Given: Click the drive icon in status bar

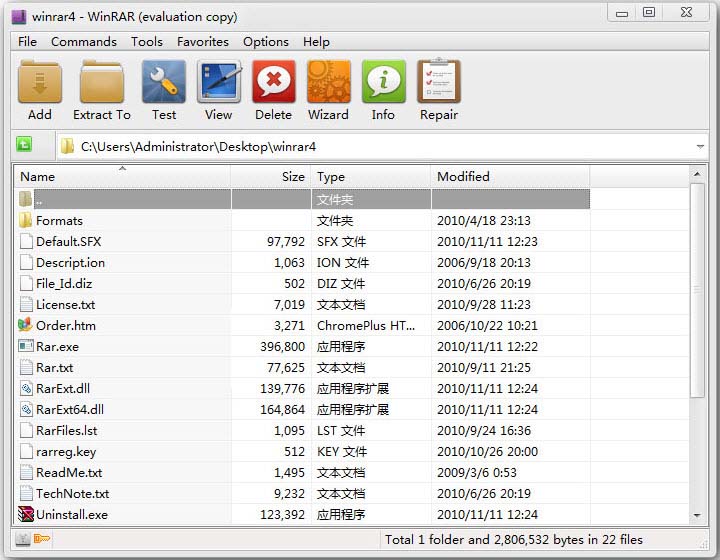Looking at the screenshot, I should pos(24,540).
